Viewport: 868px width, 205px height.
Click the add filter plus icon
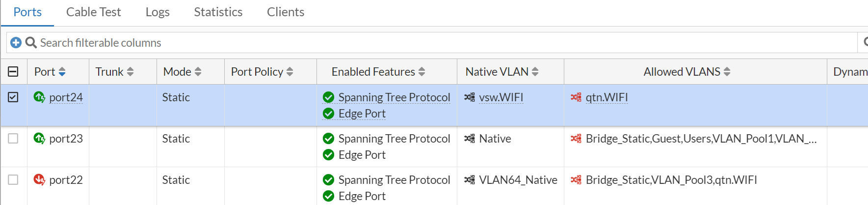click(x=16, y=43)
